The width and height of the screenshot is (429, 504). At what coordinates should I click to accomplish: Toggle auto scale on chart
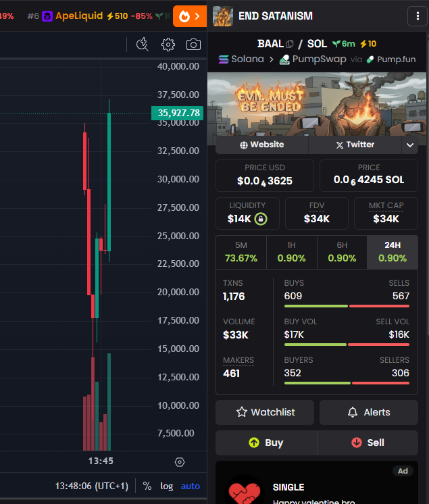[191, 486]
